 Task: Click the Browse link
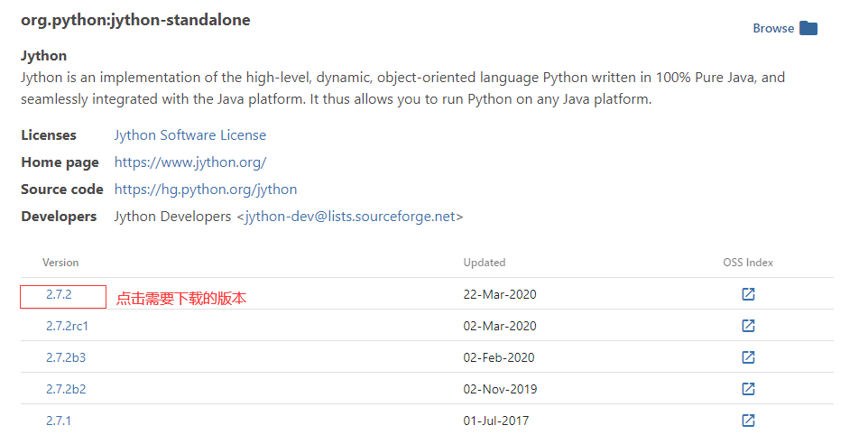[773, 28]
